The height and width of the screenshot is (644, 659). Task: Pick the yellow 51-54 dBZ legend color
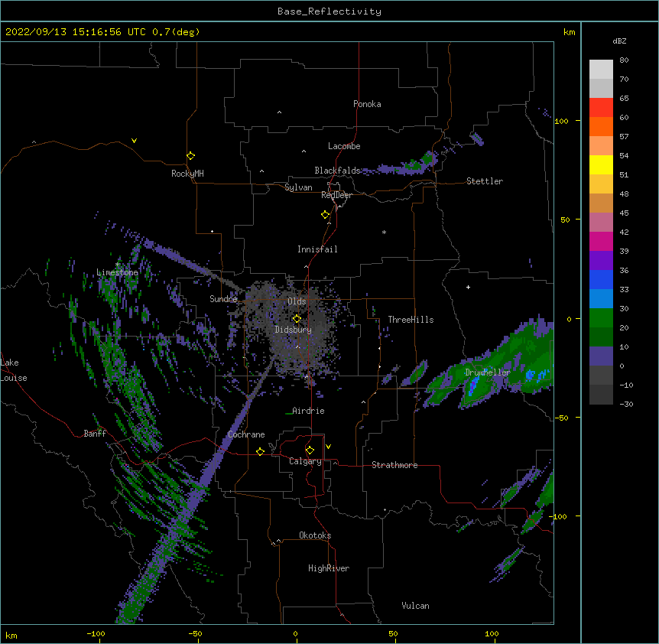pyautogui.click(x=601, y=164)
